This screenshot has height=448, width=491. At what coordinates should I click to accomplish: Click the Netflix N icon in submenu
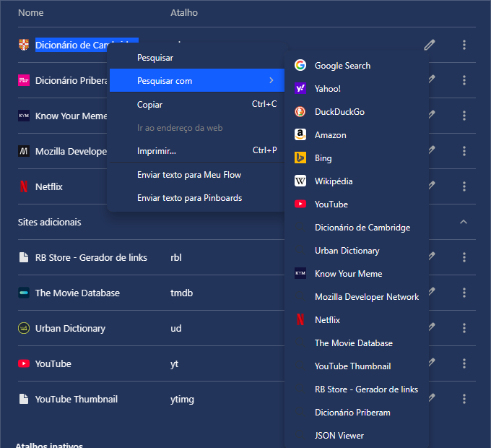[300, 319]
